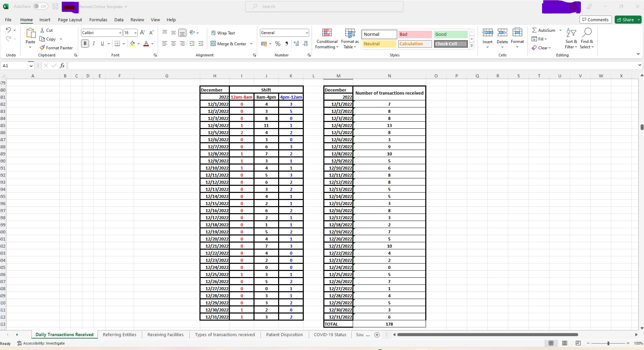Image resolution: width=644 pixels, height=350 pixels.
Task: Click the Clear button in Editing
Action: tap(541, 48)
